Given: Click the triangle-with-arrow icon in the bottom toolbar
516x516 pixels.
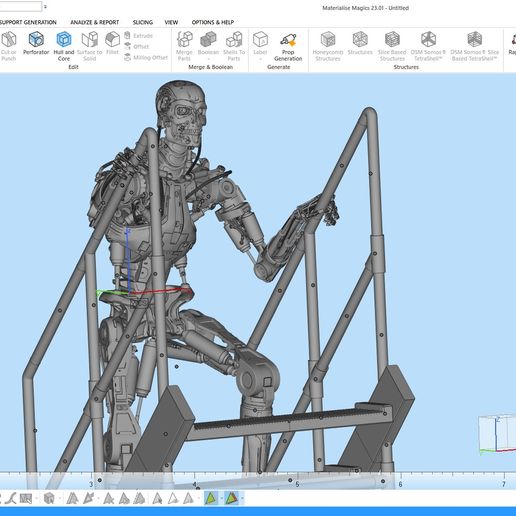Looking at the screenshot, I should pyautogui.click(x=89, y=498).
